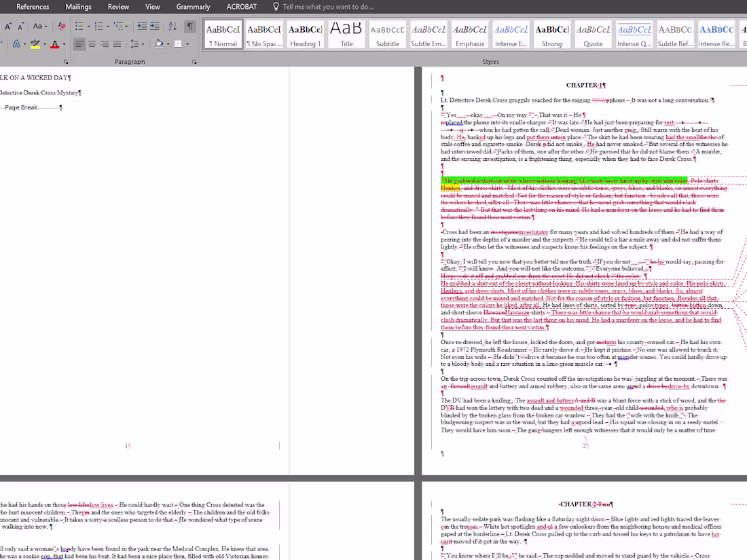This screenshot has height=560, width=747.
Task: Open the Borders dropdown arrow
Action: (188, 43)
